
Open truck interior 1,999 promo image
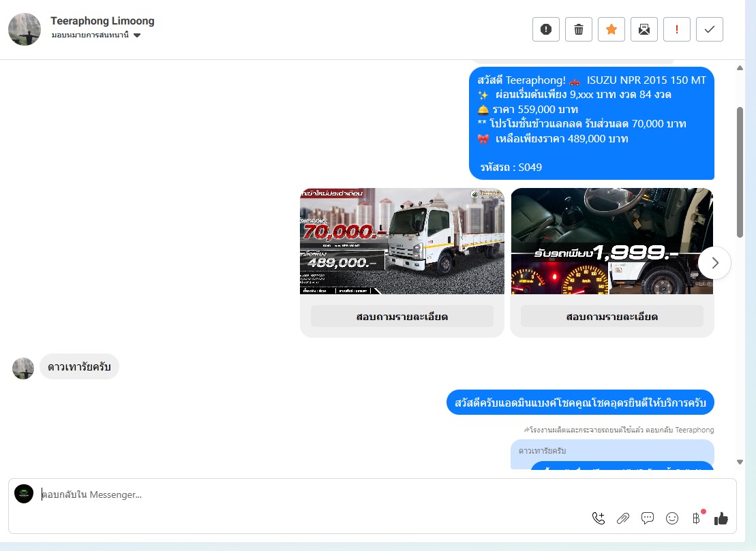[612, 241]
